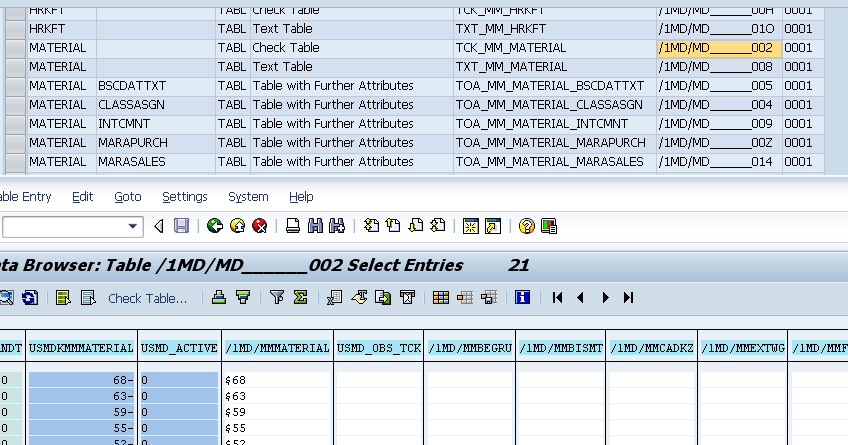Viewport: 848px width, 445px height.
Task: Collapse command field triangle icon
Action: click(x=158, y=226)
